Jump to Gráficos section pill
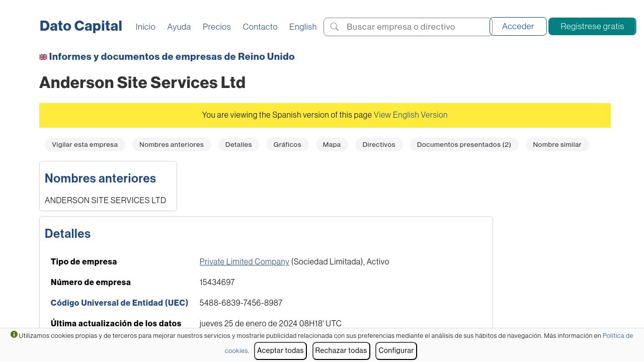The width and height of the screenshot is (644, 362). [287, 144]
